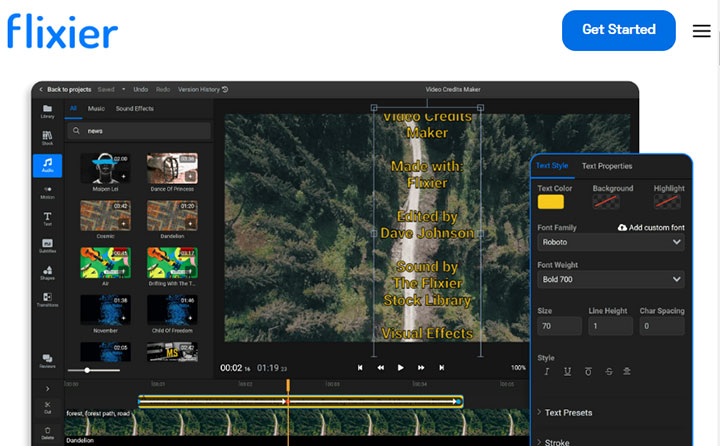Open the Font Weight dropdown Bold 700
The width and height of the screenshot is (720, 446).
coord(610,280)
